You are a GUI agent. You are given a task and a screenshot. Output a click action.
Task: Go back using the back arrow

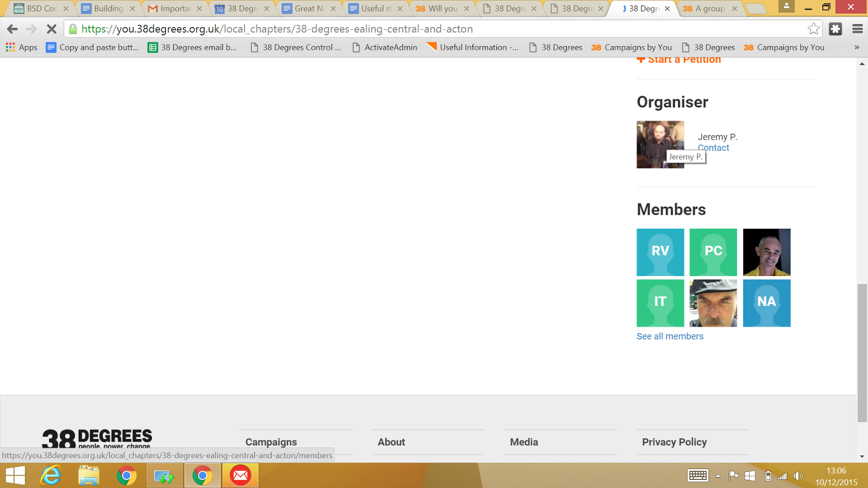coord(12,29)
